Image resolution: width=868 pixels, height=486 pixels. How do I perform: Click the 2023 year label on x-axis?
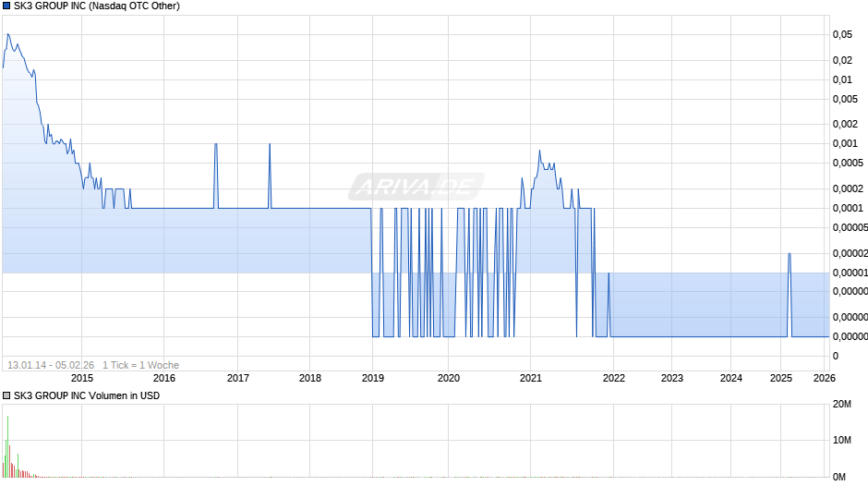672,378
